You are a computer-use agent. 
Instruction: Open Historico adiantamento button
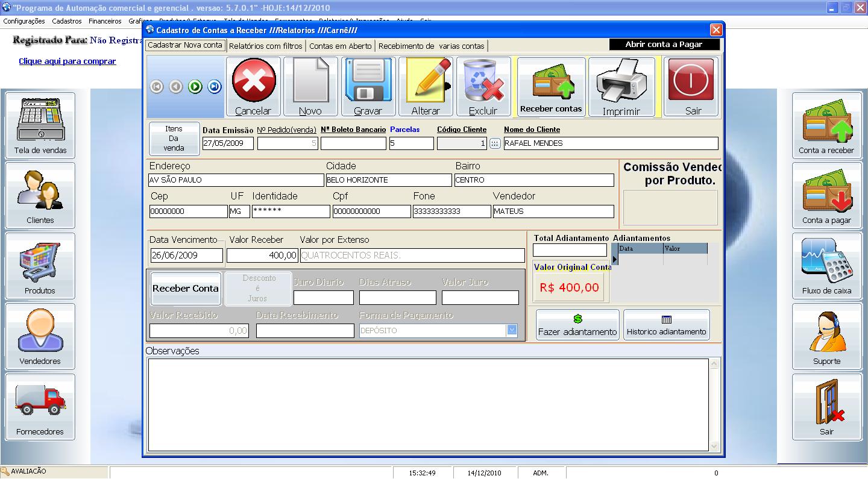pyautogui.click(x=666, y=325)
